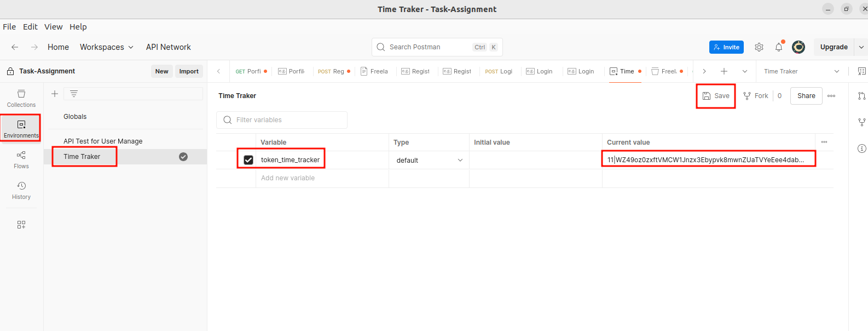The width and height of the screenshot is (868, 331).
Task: Open the Environments sidebar panel
Action: (21, 129)
